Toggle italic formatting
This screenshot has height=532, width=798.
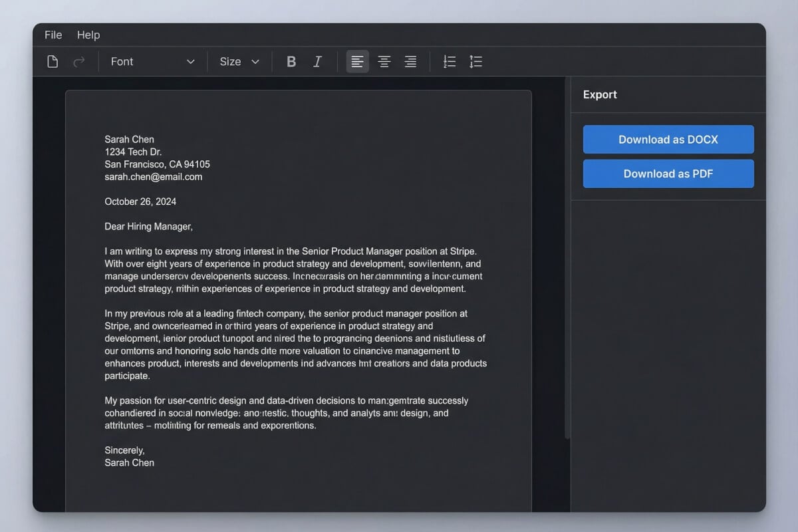317,62
